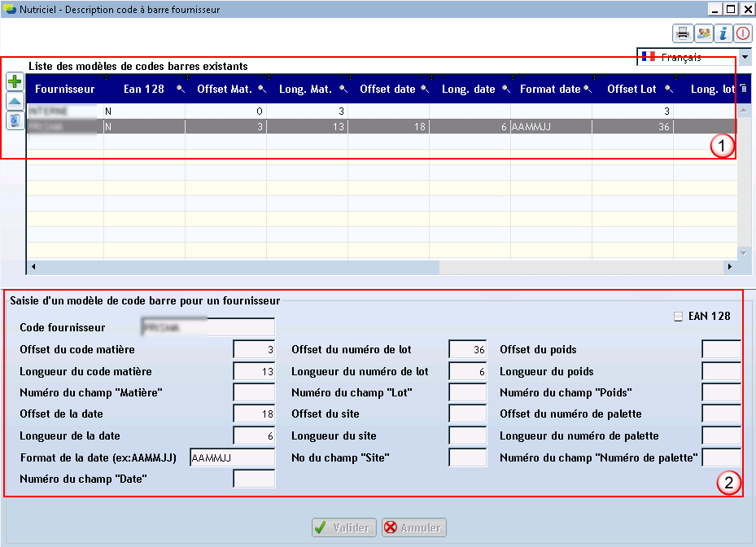The image size is (756, 547).
Task: Select the "AAMMJJ" cell in the models list
Action: 551,126
